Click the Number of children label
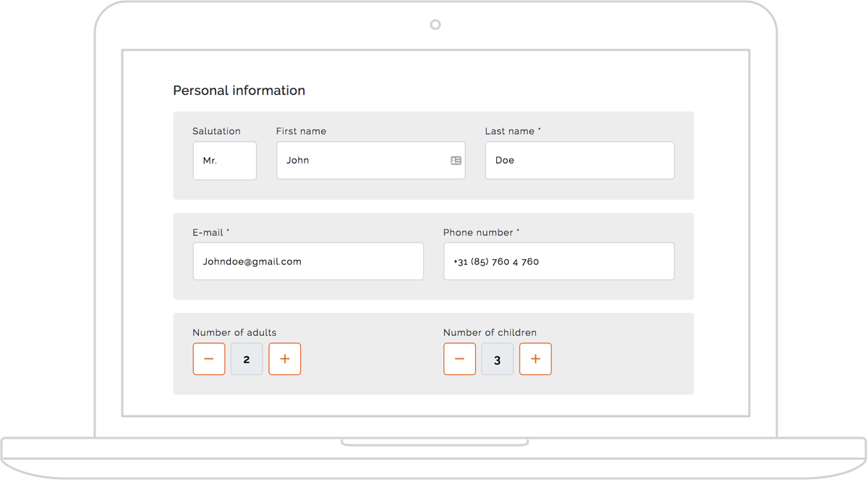This screenshot has height=485, width=868. point(490,333)
